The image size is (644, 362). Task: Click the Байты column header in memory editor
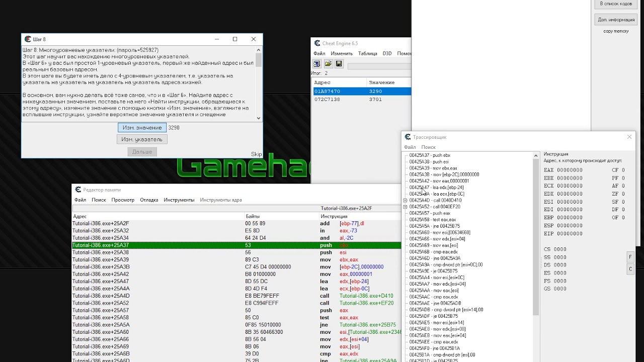(x=281, y=216)
